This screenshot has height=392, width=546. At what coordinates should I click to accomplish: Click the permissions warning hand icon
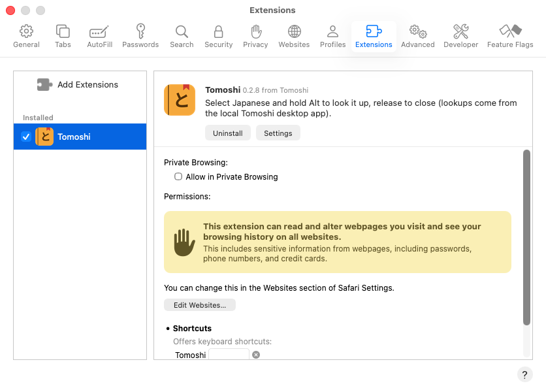[184, 242]
